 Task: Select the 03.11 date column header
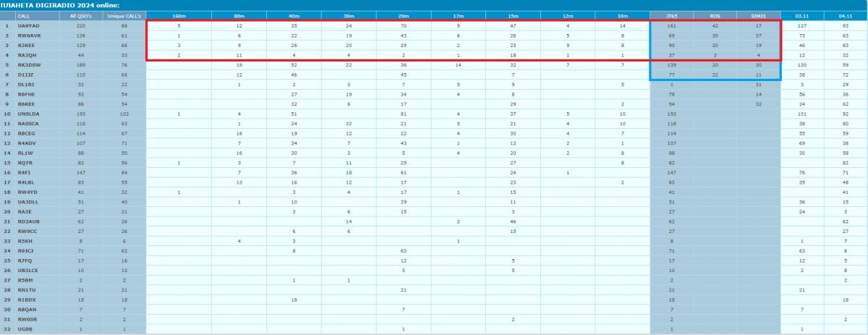(x=803, y=14)
